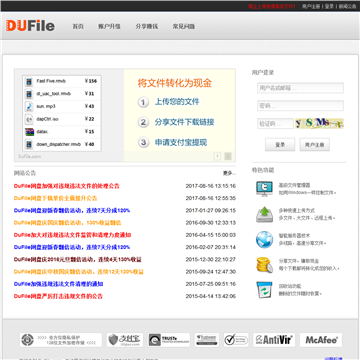Screen dimensions: 360x360
Task: Click the datax archive file icon
Action: [x=30, y=132]
